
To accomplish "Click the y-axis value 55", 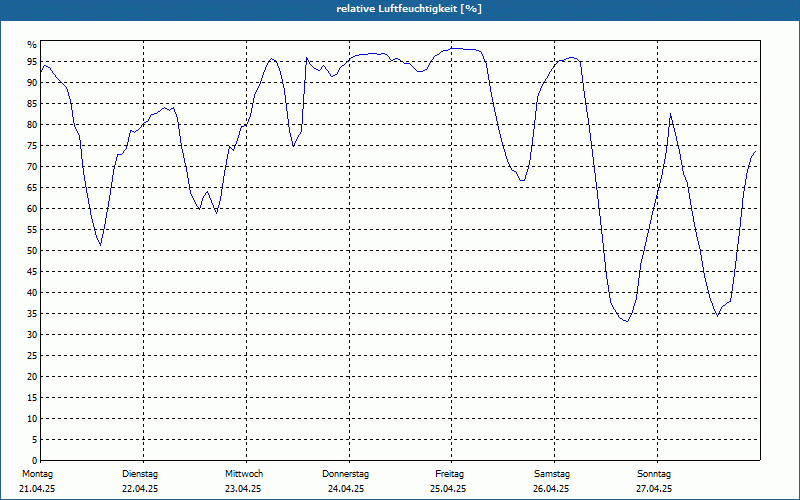I will 32,230.
